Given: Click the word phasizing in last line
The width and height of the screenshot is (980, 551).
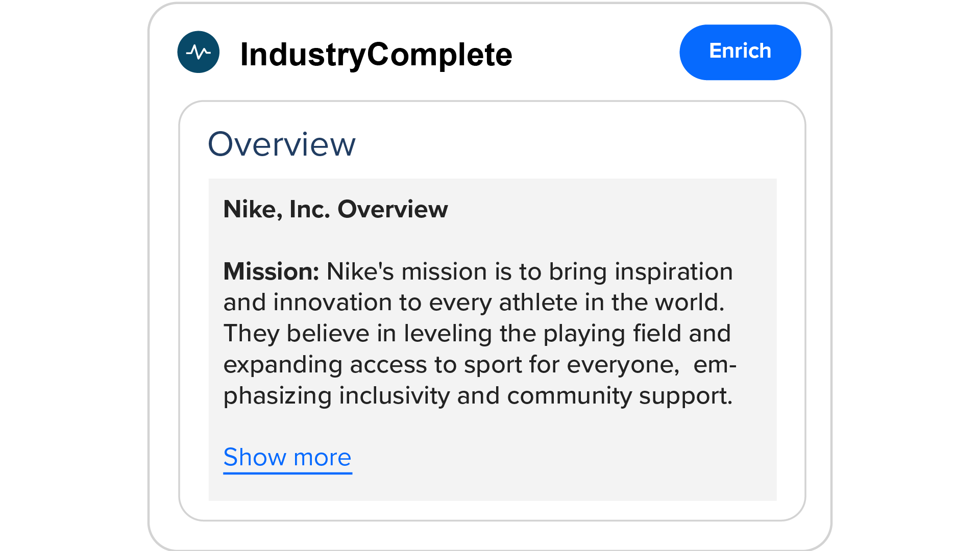Looking at the screenshot, I should [278, 396].
